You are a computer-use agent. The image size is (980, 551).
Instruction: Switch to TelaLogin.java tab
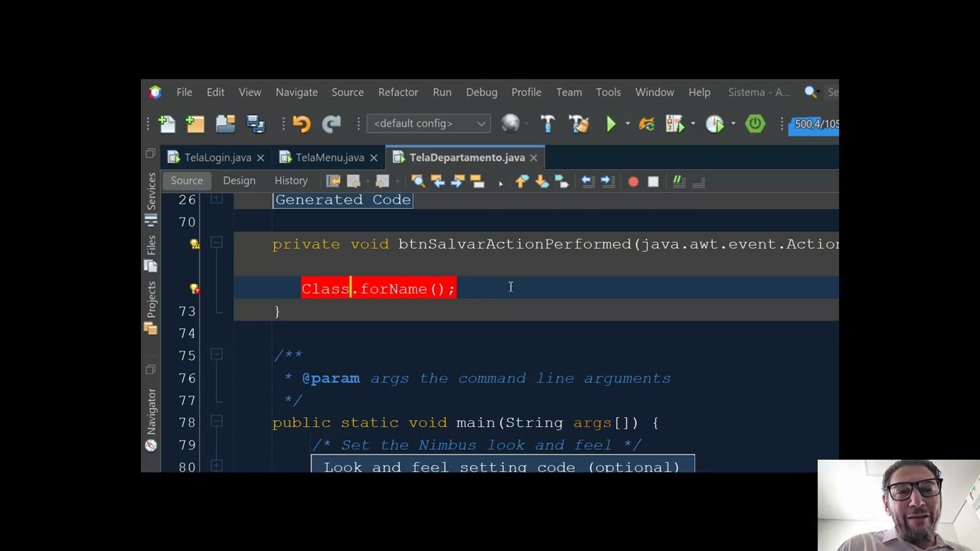click(217, 158)
